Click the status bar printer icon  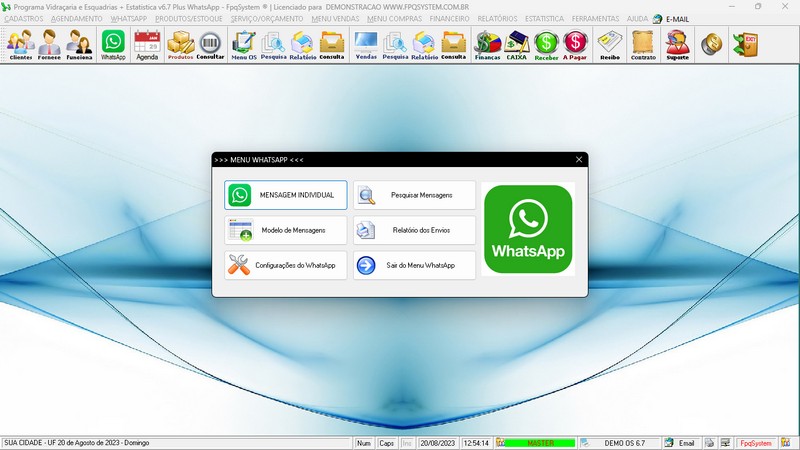coord(709,443)
